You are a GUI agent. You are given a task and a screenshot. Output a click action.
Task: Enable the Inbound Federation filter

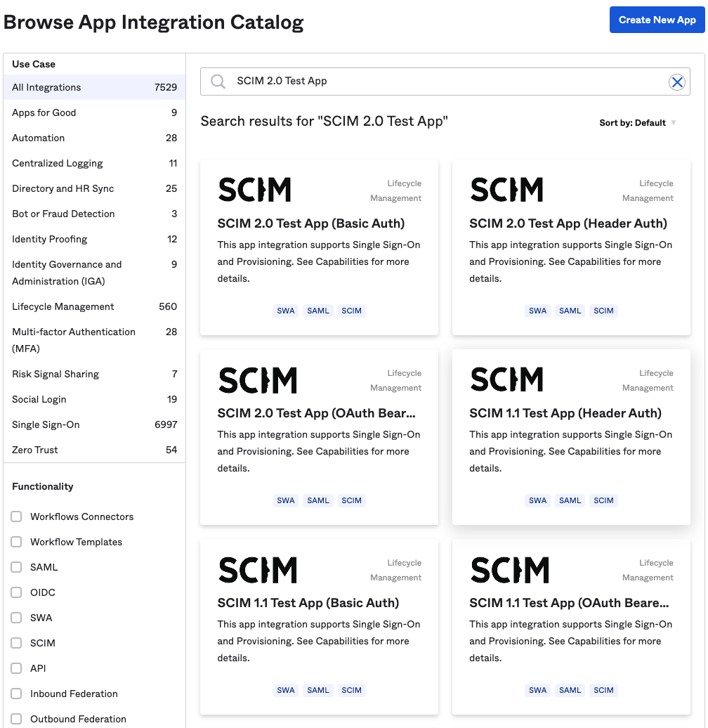(x=16, y=694)
